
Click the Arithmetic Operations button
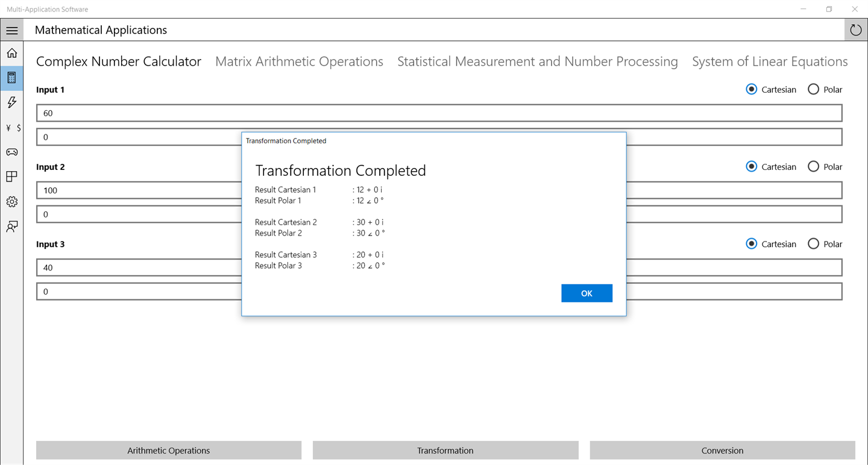169,451
